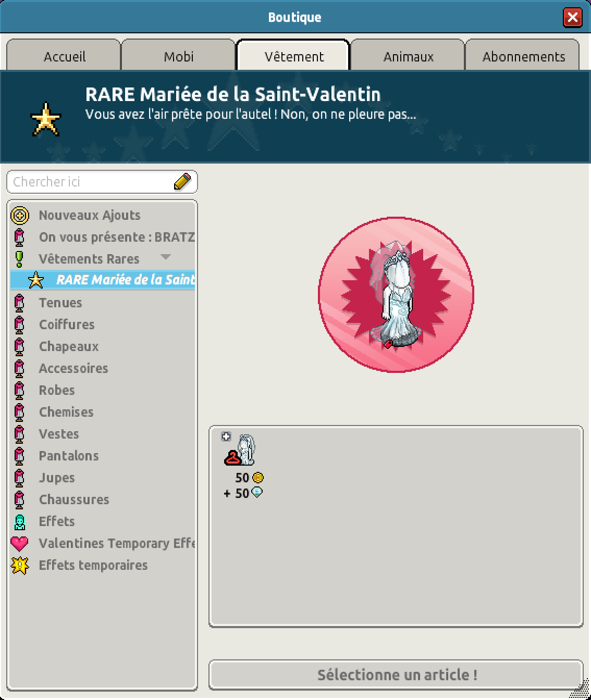Click the Coiffures hanger icon
This screenshot has width=591, height=700.
click(x=19, y=324)
